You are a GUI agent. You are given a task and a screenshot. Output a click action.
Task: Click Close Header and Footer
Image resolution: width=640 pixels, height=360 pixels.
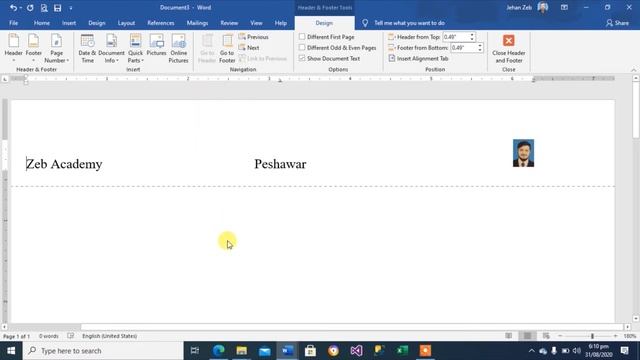(509, 48)
